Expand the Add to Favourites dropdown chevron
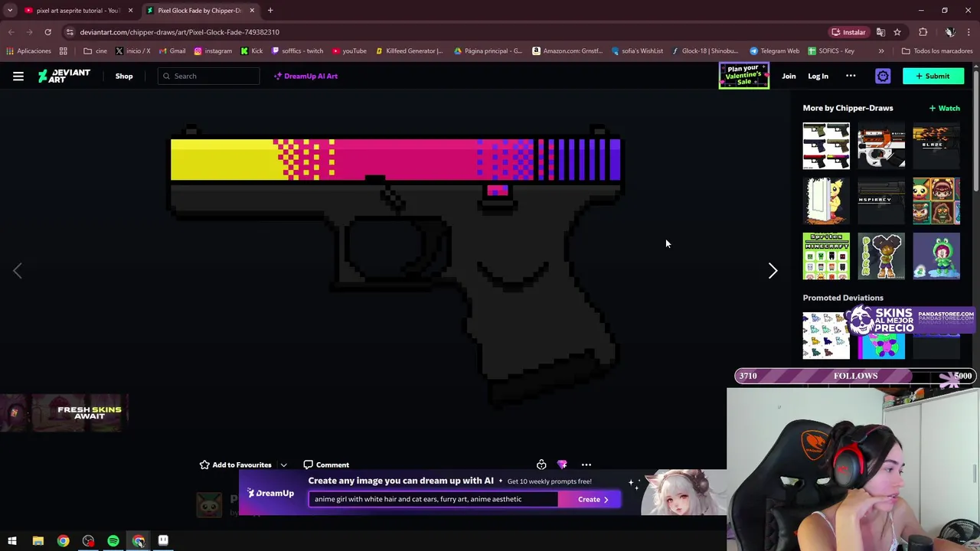The width and height of the screenshot is (980, 551). tap(283, 465)
